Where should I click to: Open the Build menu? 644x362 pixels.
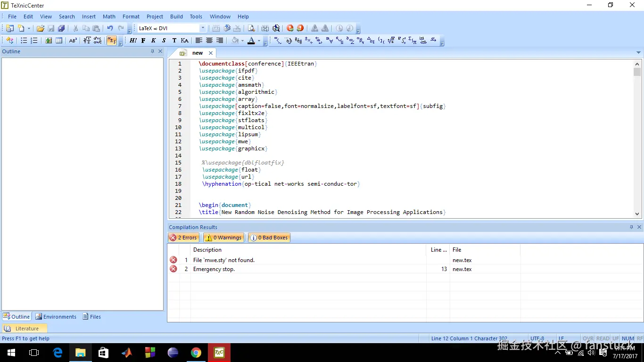click(176, 16)
